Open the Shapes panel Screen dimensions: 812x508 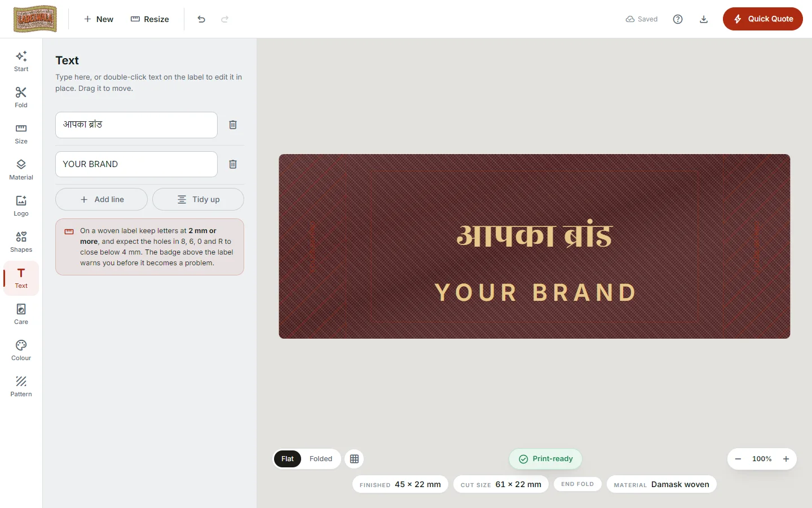click(x=21, y=242)
